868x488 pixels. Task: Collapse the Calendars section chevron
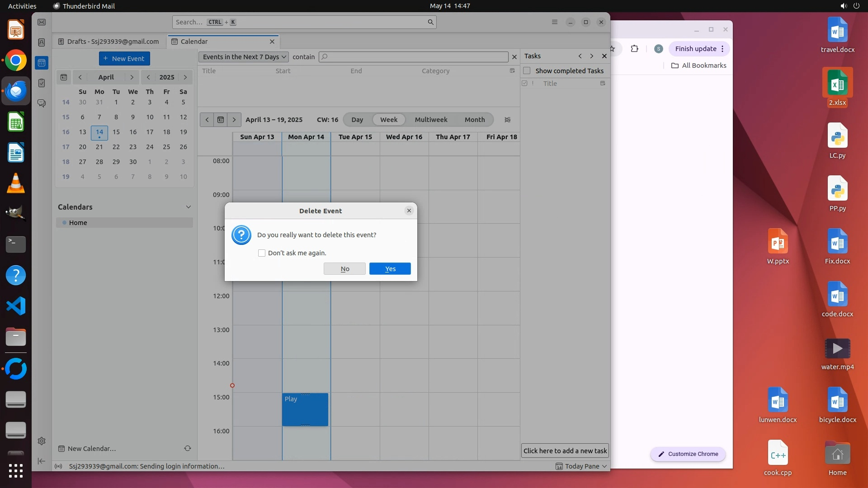click(188, 207)
